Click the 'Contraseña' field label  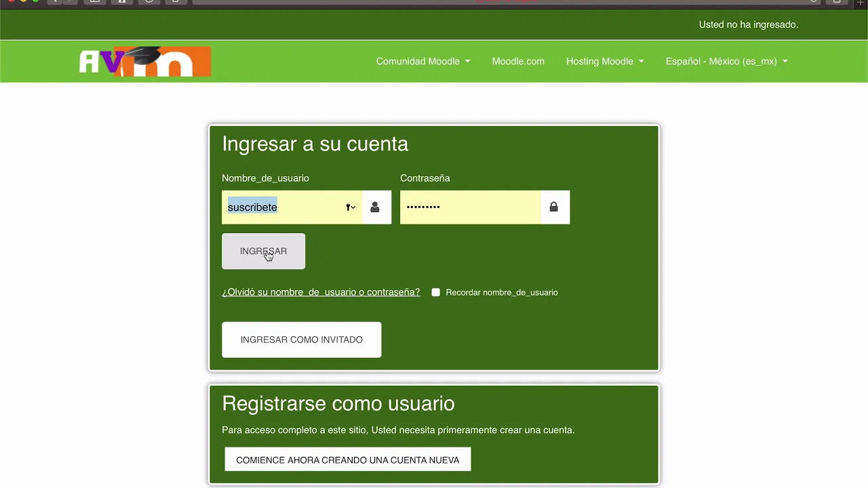[x=425, y=178]
